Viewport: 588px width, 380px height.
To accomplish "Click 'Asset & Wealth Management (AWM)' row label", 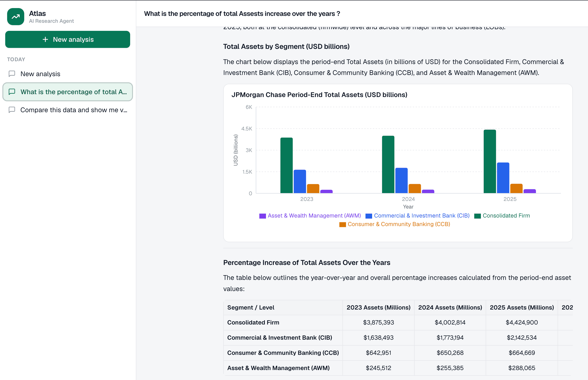I will click(278, 368).
